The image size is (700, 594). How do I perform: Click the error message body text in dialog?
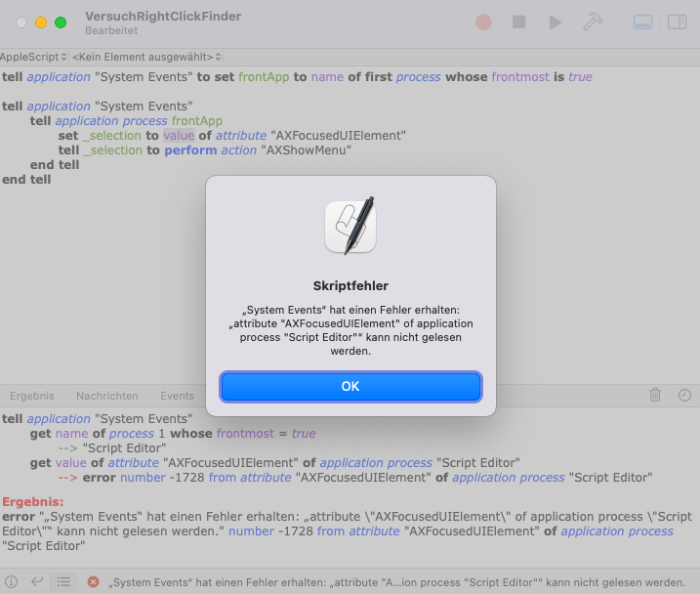pos(350,330)
